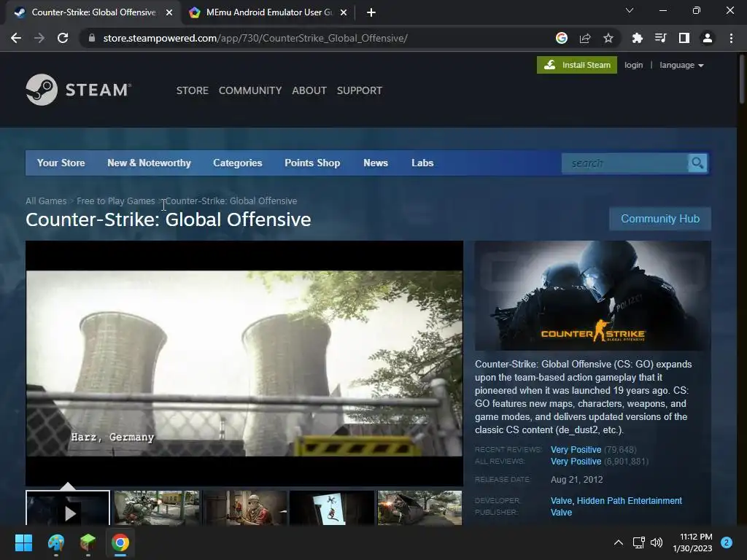Image resolution: width=747 pixels, height=560 pixels.
Task: Open the Paint app in taskbar
Action: point(56,542)
